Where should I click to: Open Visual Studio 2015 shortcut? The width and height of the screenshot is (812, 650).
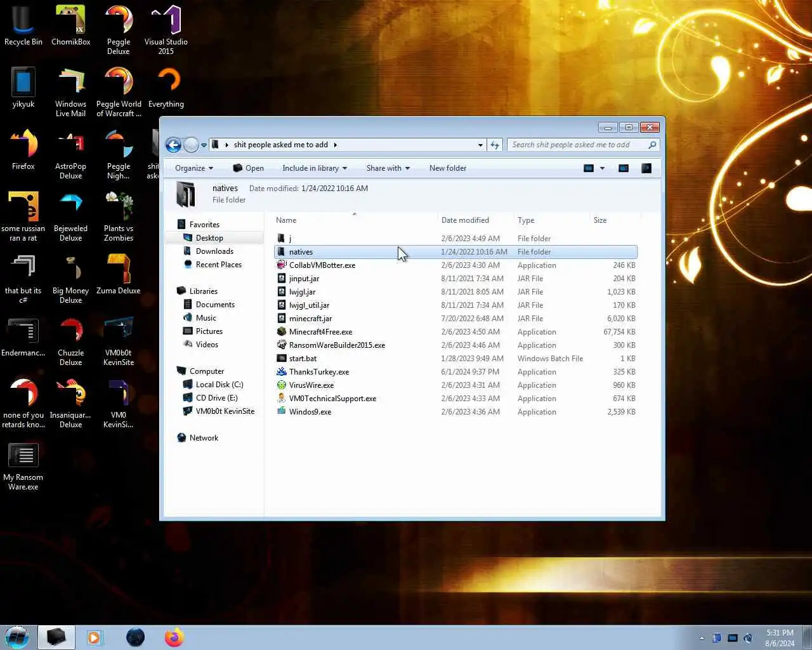(166, 30)
